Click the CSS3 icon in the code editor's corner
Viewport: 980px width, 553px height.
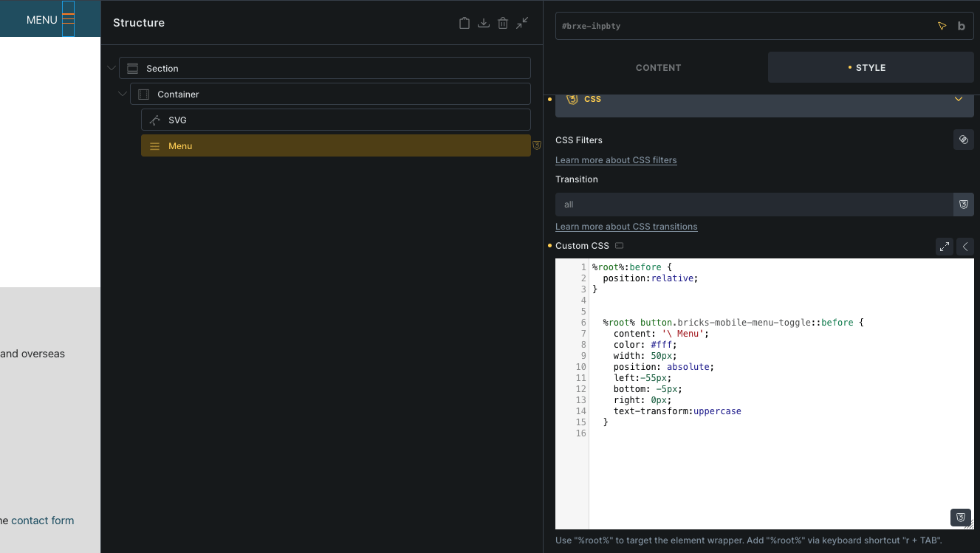pyautogui.click(x=961, y=518)
